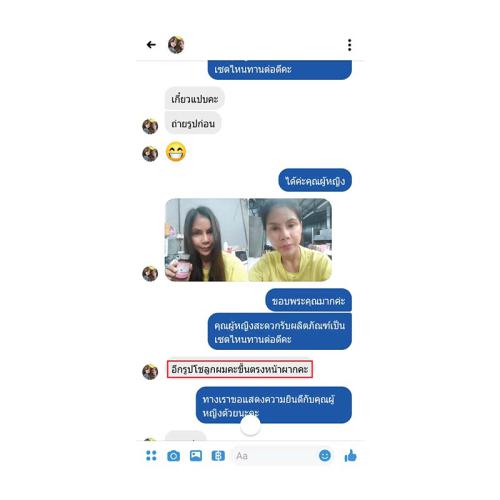Select the red-highlighted received message

tap(240, 369)
